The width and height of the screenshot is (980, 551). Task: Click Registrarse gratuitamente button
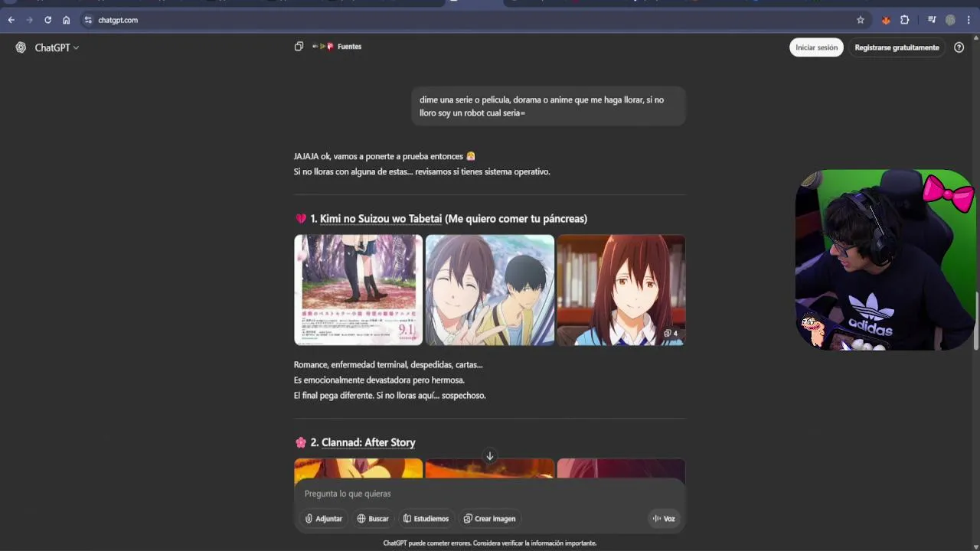click(x=897, y=47)
